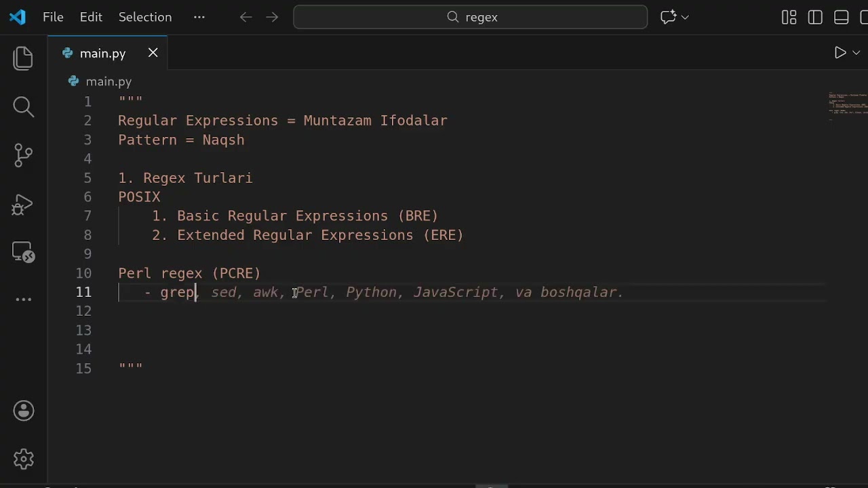The image size is (868, 488).
Task: Open the Explorer view in activity bar
Action: [x=24, y=58]
